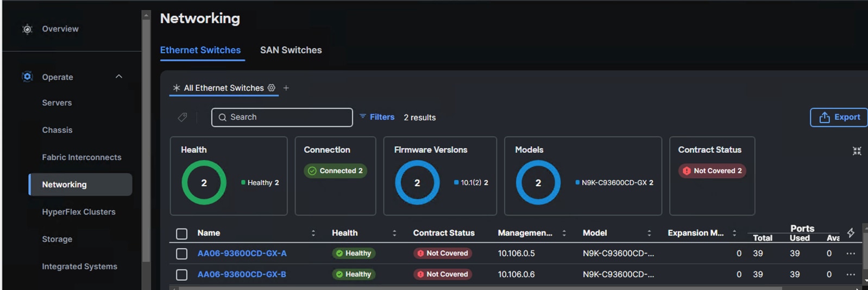Click Connected 2 status badge

coord(336,171)
